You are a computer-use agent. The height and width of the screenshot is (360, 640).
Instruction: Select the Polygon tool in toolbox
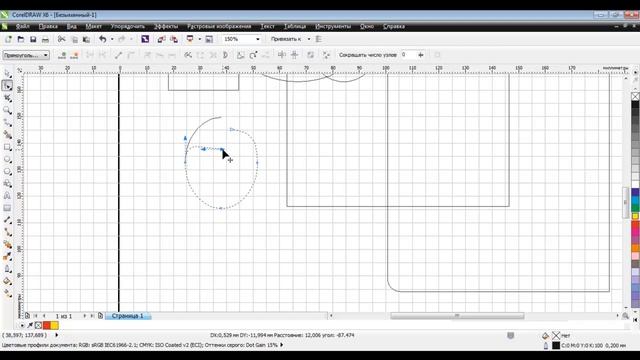7,171
